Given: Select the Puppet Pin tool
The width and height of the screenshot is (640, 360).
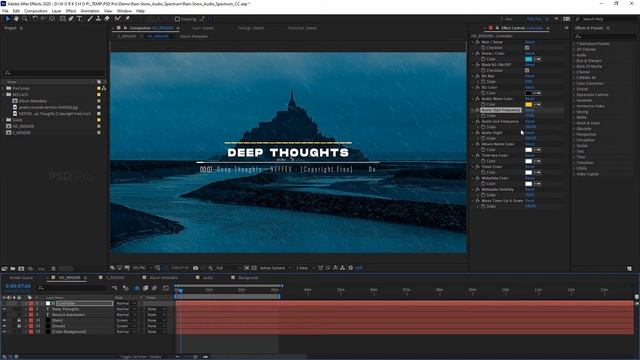Looking at the screenshot, I should (x=127, y=19).
